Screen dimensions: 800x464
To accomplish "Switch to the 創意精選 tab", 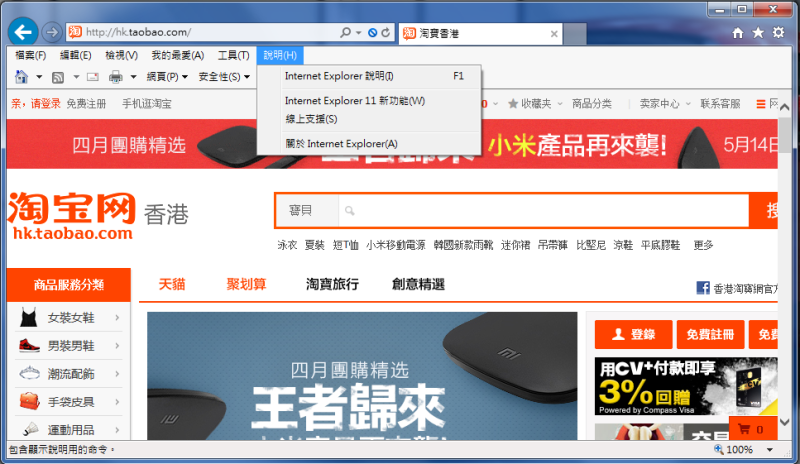I will 418,284.
